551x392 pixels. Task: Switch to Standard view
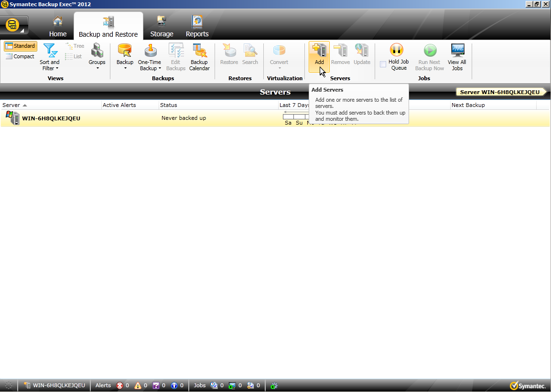coord(20,46)
